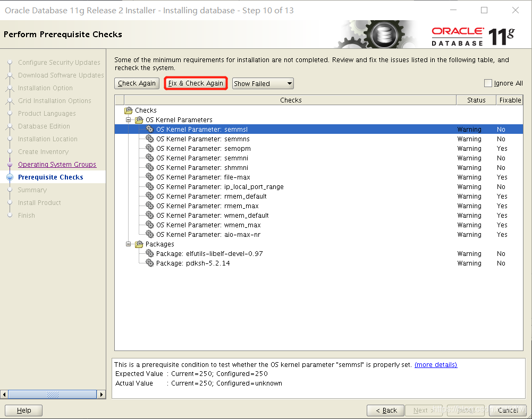Collapse the OS Kernel Parameters tree node

pyautogui.click(x=128, y=119)
